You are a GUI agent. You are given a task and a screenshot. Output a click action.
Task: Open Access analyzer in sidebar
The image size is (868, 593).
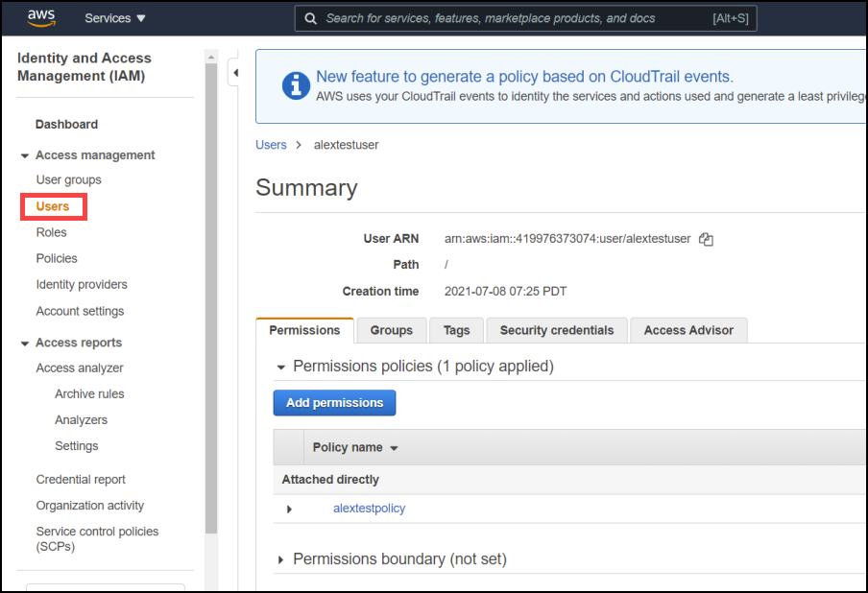tap(80, 368)
